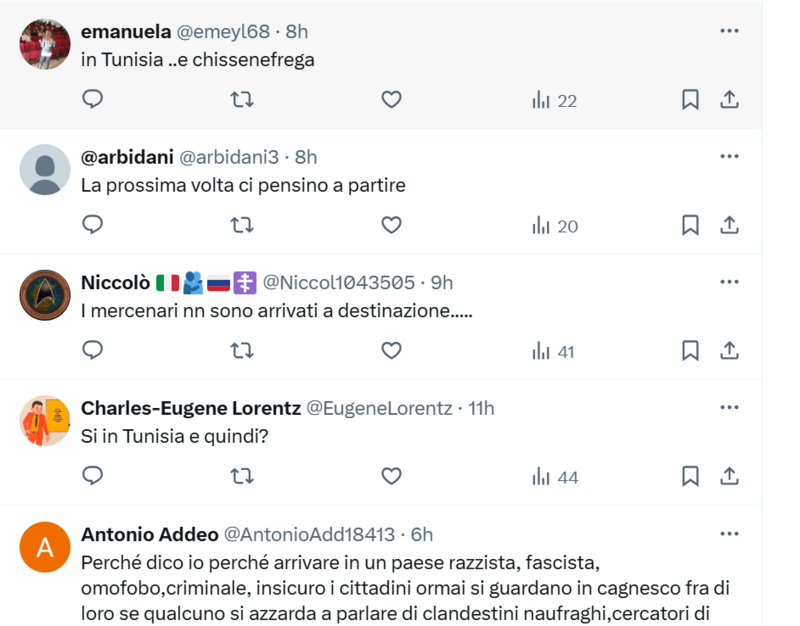This screenshot has width=800, height=626.
Task: Expand more menu on Antonio Addeo's tweet
Action: [729, 534]
